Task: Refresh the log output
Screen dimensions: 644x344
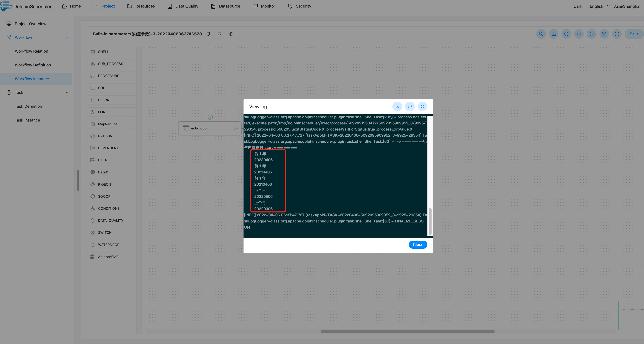Action: (x=410, y=106)
